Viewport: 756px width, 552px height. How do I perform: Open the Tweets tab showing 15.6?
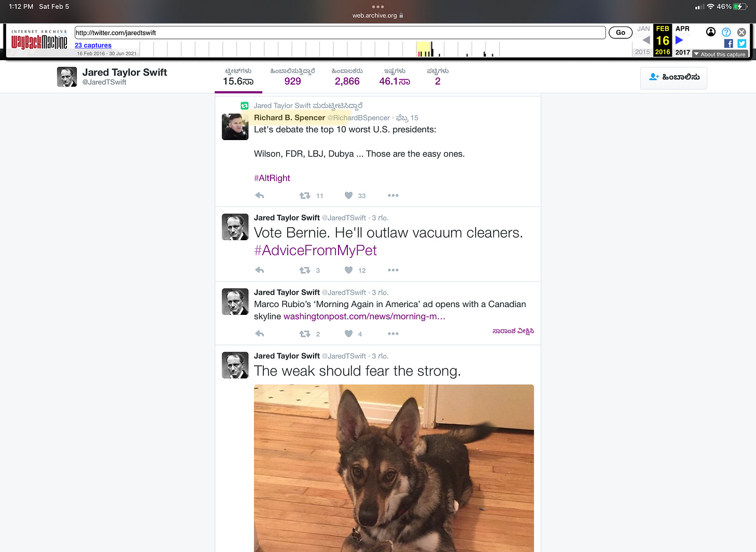coord(238,77)
